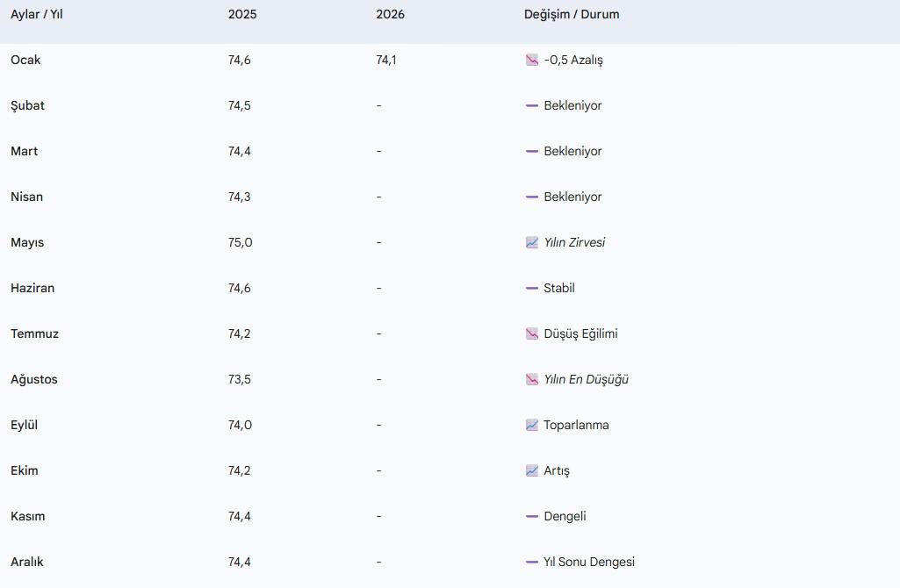
Task: Select the Değişim / Durum column header
Action: coord(572,15)
